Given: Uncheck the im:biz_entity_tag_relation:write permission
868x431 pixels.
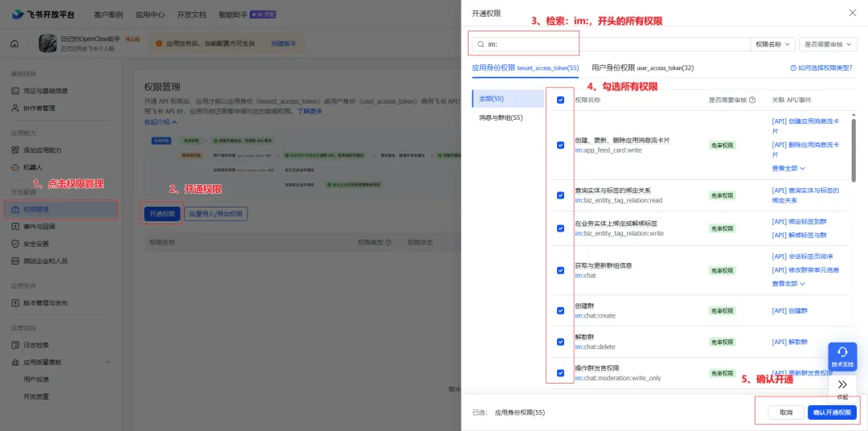Looking at the screenshot, I should pos(560,228).
